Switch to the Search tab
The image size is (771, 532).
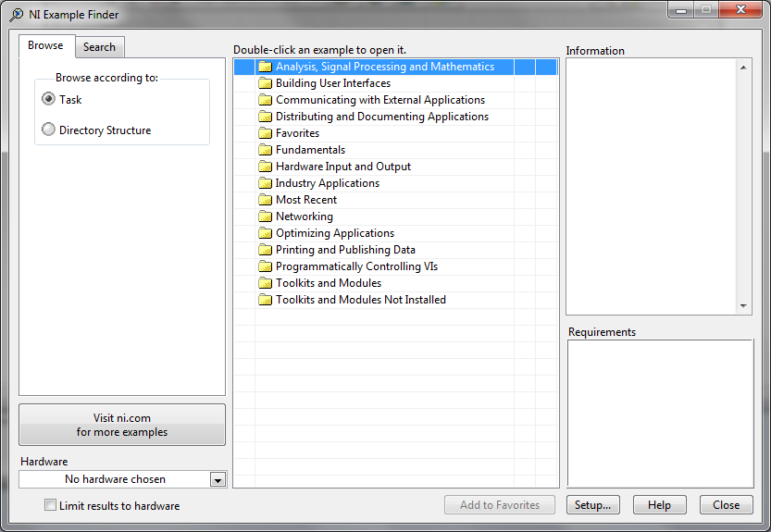tap(99, 47)
